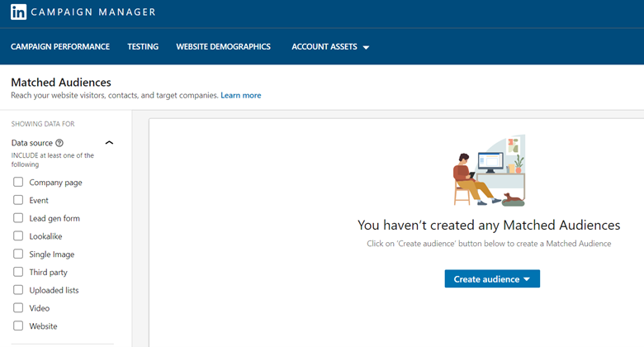The height and width of the screenshot is (347, 644).
Task: Click the Data source label
Action: coord(32,143)
